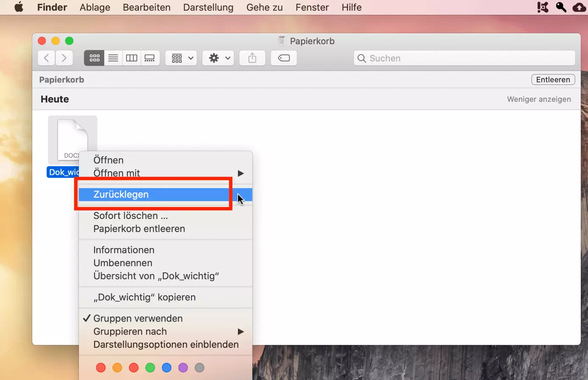Toggle Gruppen verwenden checkmark item
The image size is (588, 380).
tap(165, 319)
